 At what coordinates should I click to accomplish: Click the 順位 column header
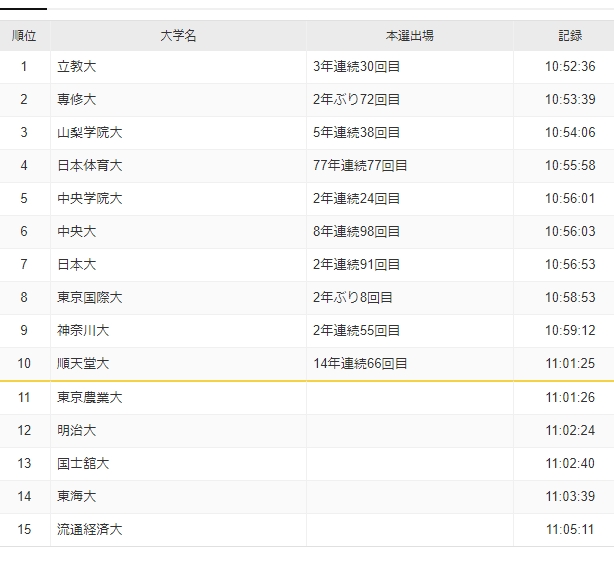[x=24, y=36]
